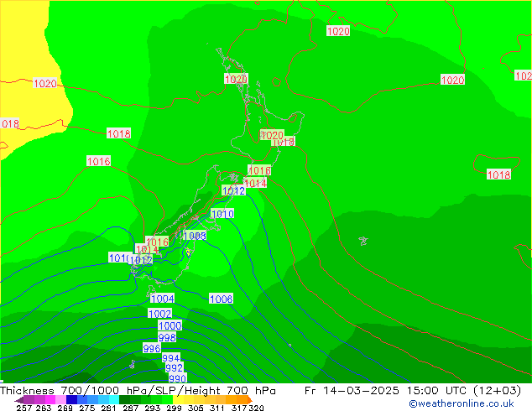532x411 pixels.
Task: Click the 1014 label directly below the 1016 label
Action: (255, 184)
